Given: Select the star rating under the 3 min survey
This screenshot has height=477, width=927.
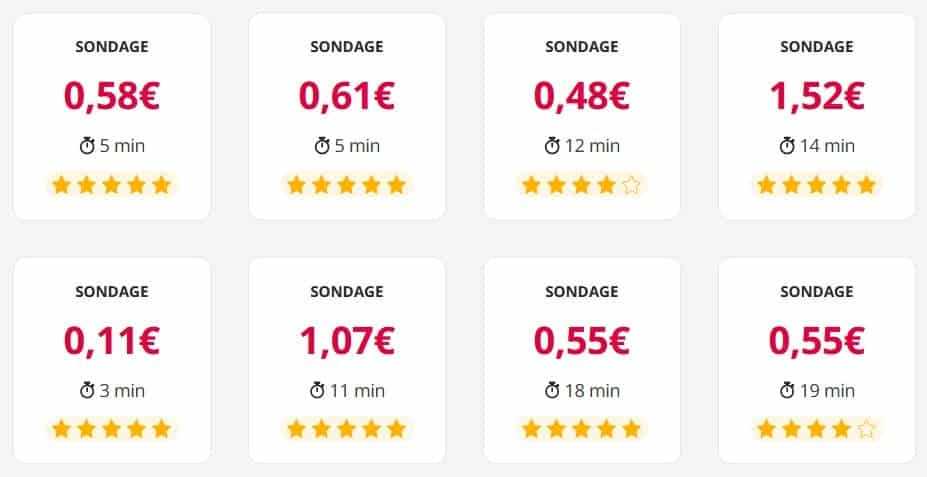Looking at the screenshot, I should tap(111, 430).
